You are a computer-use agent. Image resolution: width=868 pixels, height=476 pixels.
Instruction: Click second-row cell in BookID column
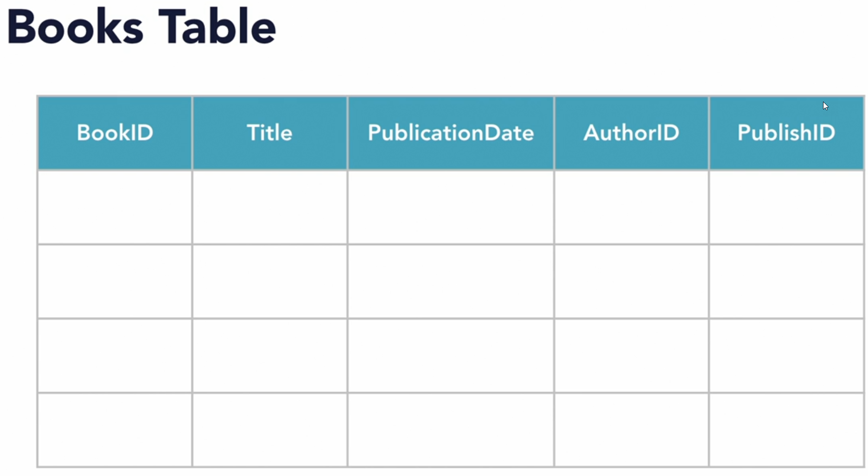tap(115, 281)
